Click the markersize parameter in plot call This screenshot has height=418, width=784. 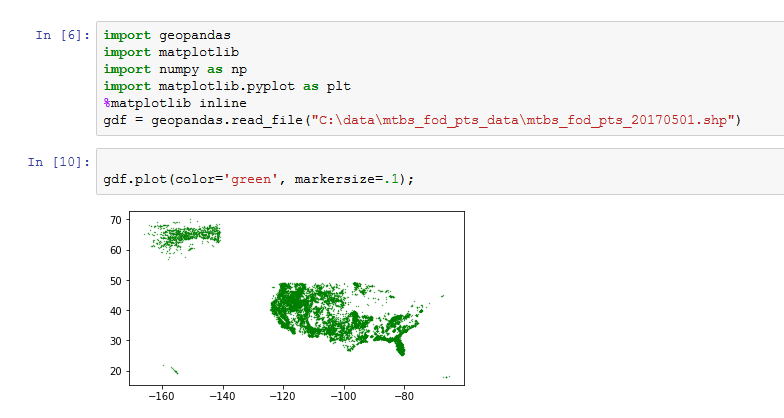[340, 179]
